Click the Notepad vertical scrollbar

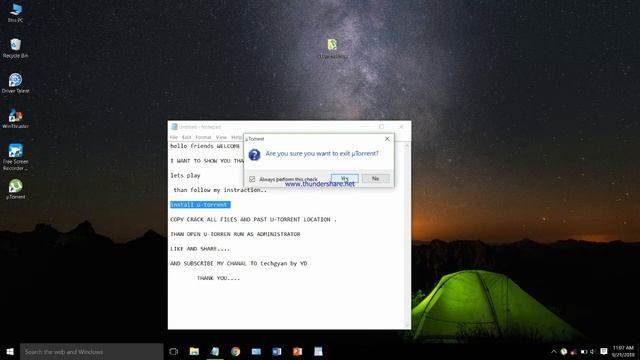click(407, 235)
